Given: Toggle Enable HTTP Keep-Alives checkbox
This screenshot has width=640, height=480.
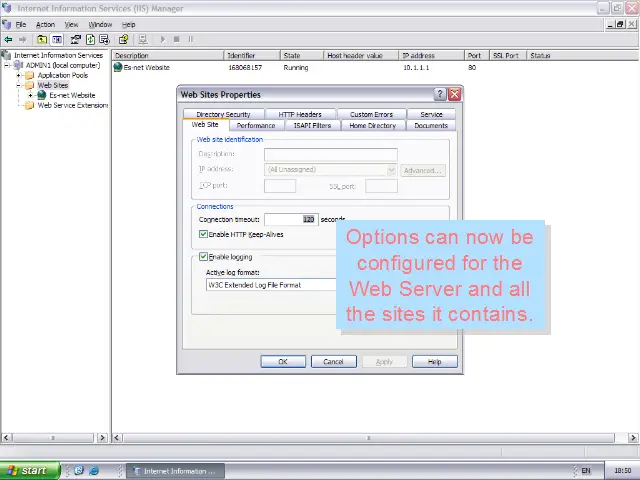Looking at the screenshot, I should point(203,234).
